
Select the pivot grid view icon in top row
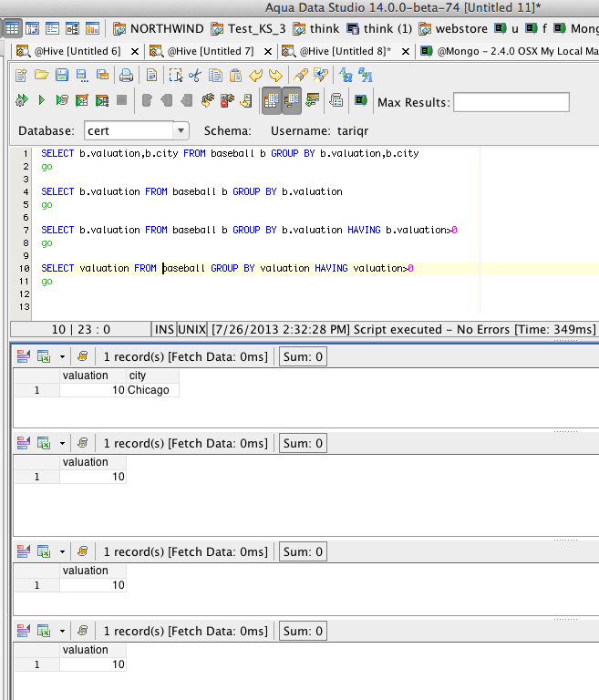point(32,29)
